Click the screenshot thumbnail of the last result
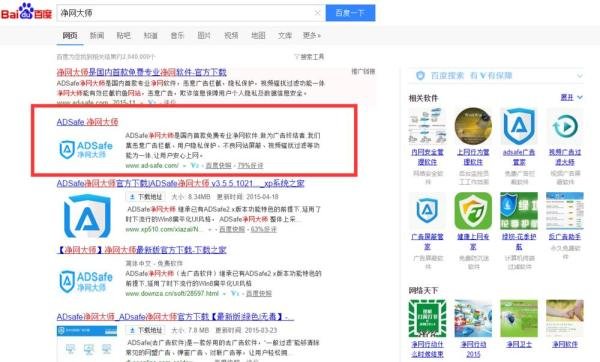This screenshot has width=600, height=362. pos(87,343)
